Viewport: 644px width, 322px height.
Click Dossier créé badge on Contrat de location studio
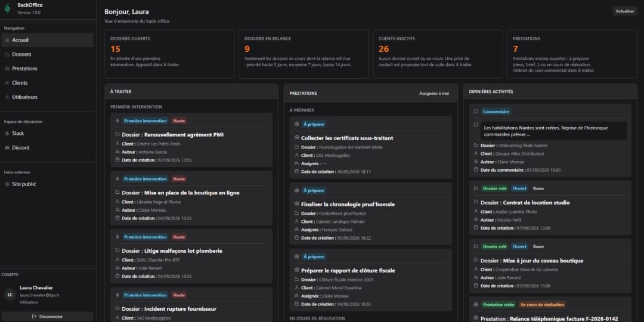coord(495,188)
